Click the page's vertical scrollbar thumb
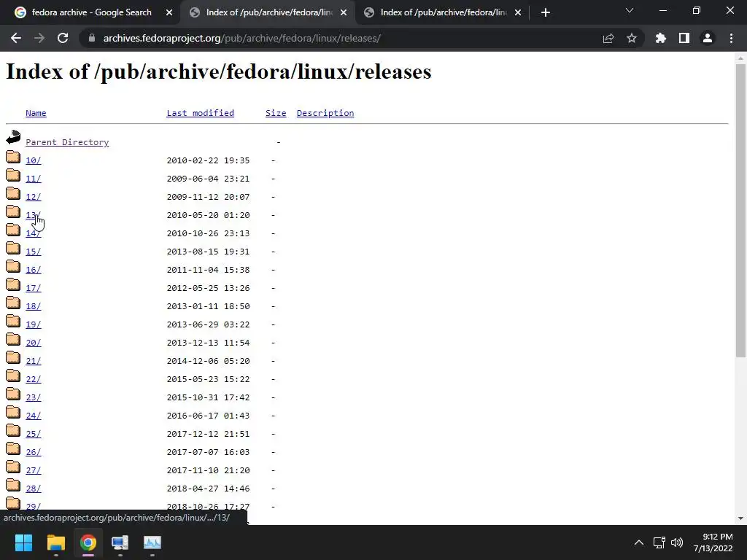Viewport: 747px width, 560px height. point(740,211)
